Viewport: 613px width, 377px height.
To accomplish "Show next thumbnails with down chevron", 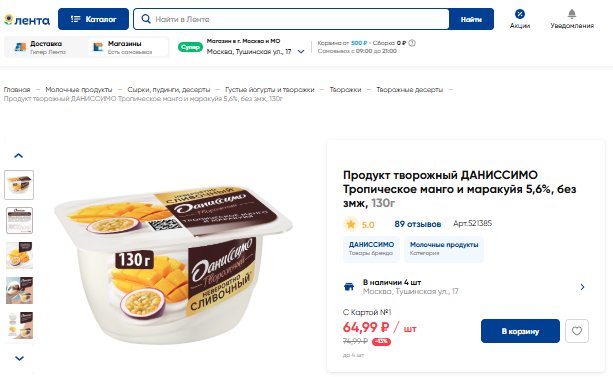I will (x=19, y=358).
